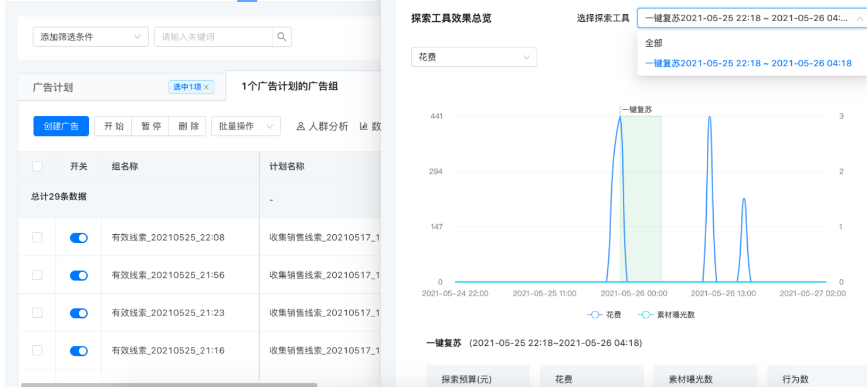Click the horizontal scrollbar under the table
Screen dimensions: 867x387
169,385
